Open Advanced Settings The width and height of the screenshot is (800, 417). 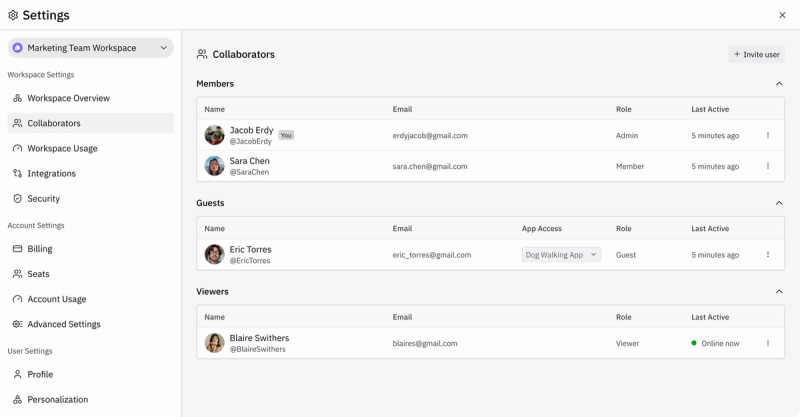pos(91,324)
